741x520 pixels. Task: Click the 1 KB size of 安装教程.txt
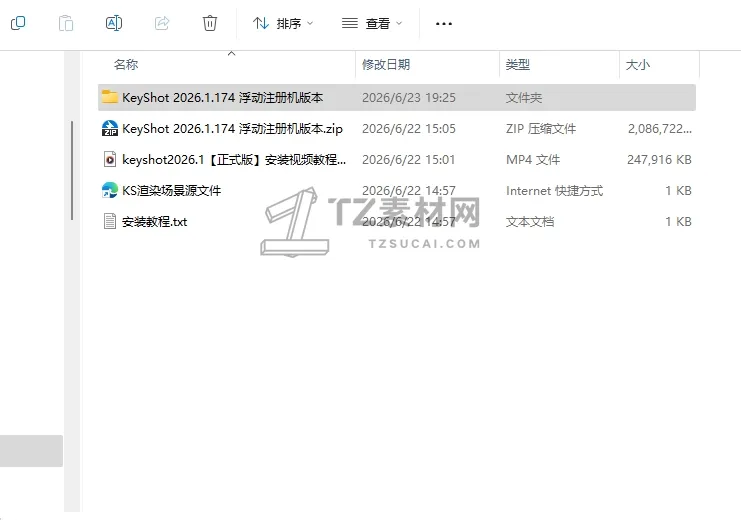coord(679,222)
